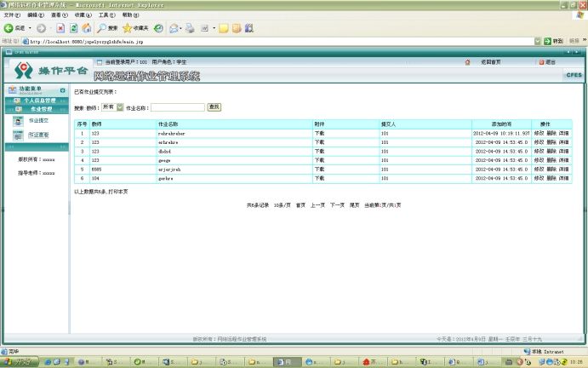Click the 退出 logout link
588x368 pixels.
point(551,62)
